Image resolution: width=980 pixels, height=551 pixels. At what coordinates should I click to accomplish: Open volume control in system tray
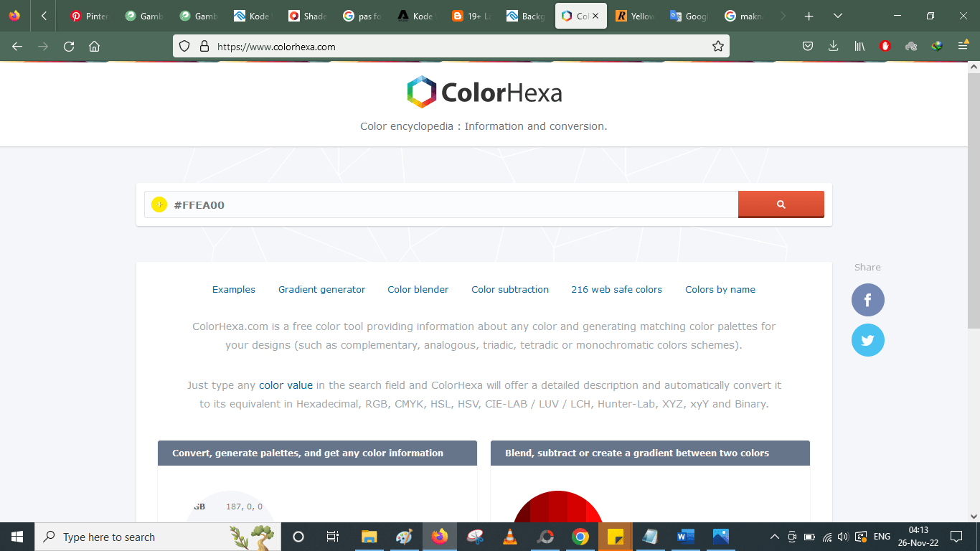(x=843, y=537)
